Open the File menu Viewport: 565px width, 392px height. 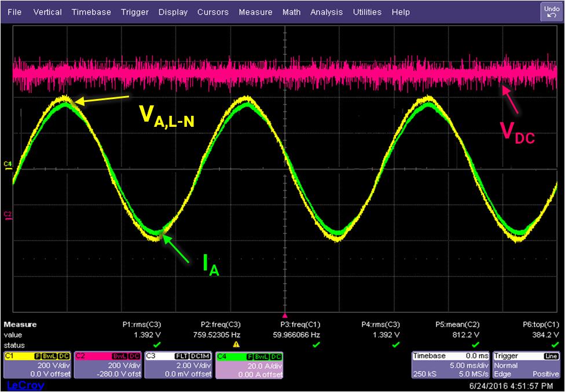pyautogui.click(x=14, y=12)
